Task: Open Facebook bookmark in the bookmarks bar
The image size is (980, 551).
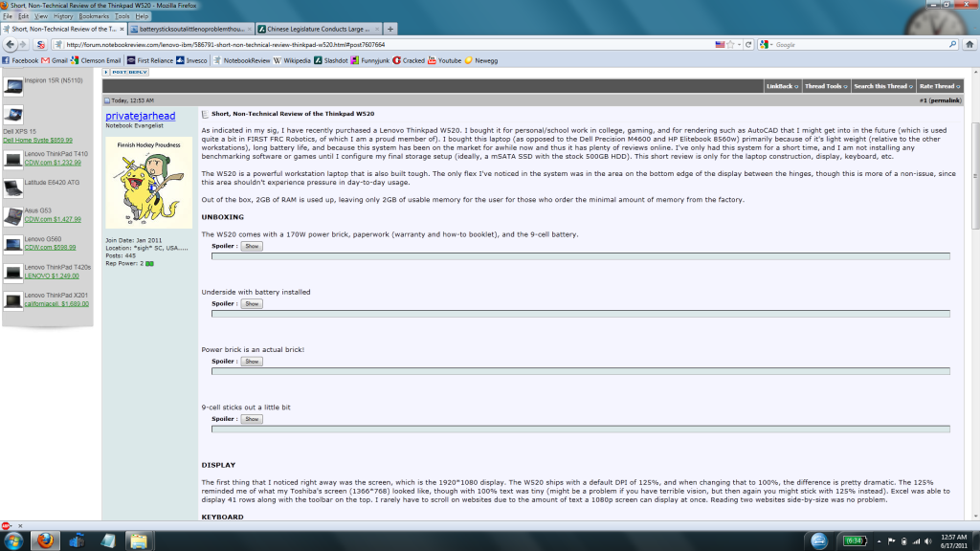Action: [x=20, y=60]
